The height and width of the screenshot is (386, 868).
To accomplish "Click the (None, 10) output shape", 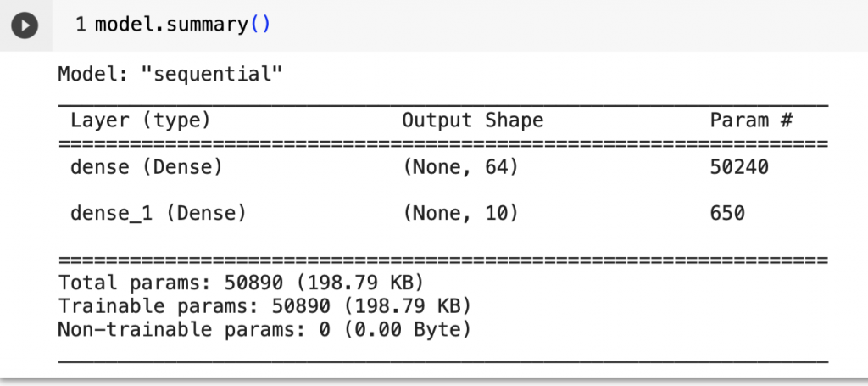I will click(x=460, y=213).
